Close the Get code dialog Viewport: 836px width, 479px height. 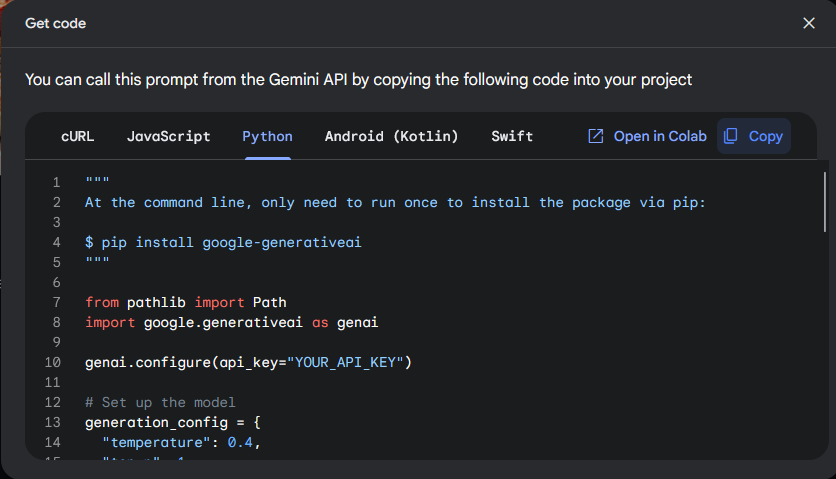point(809,23)
